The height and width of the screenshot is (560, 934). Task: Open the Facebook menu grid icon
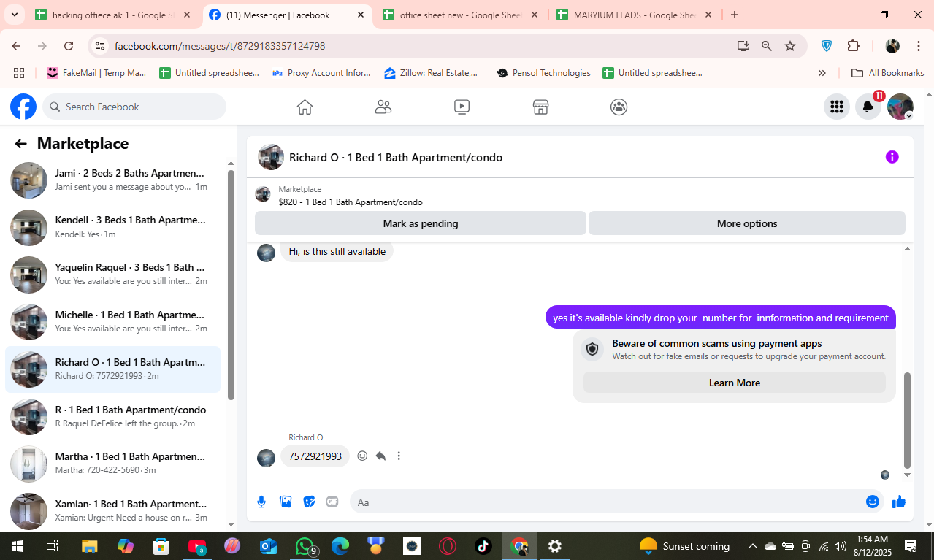tap(837, 107)
